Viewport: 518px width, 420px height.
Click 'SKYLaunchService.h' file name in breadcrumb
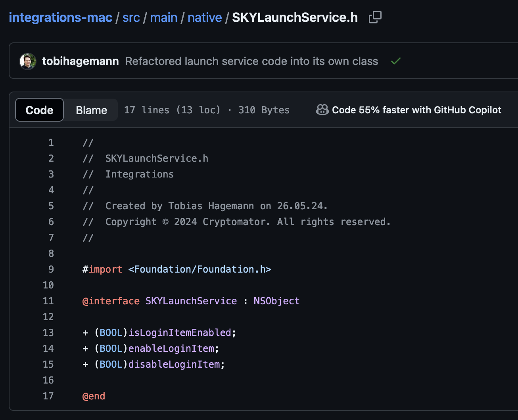click(x=295, y=17)
